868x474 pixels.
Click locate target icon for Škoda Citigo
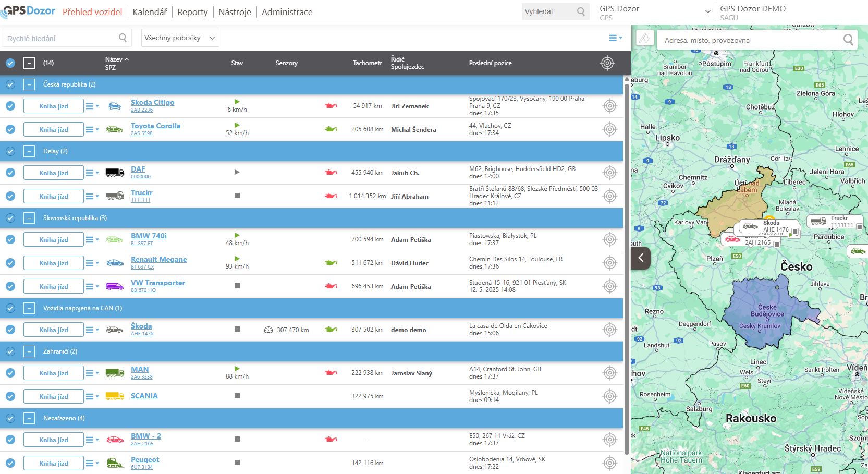(x=609, y=106)
